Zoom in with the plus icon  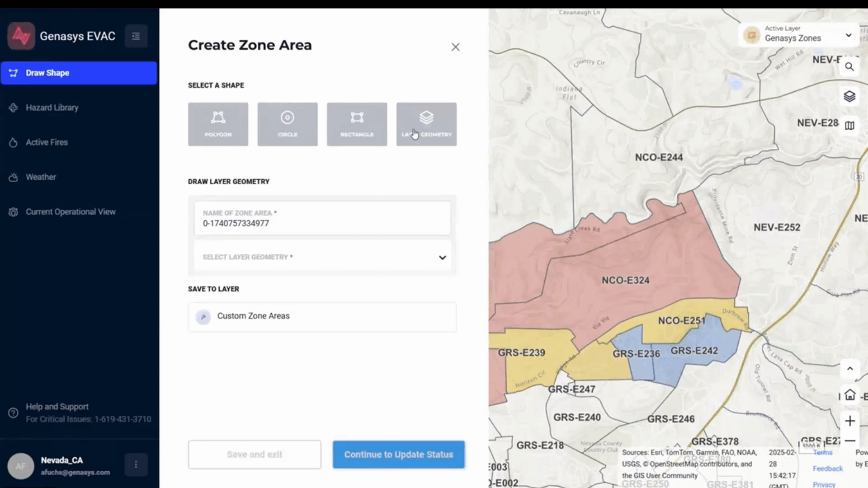(850, 421)
